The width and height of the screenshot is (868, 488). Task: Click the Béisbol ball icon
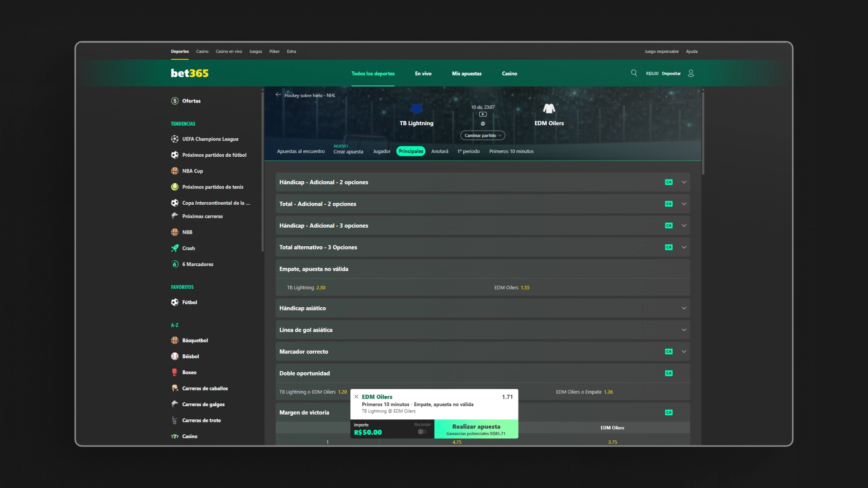175,356
